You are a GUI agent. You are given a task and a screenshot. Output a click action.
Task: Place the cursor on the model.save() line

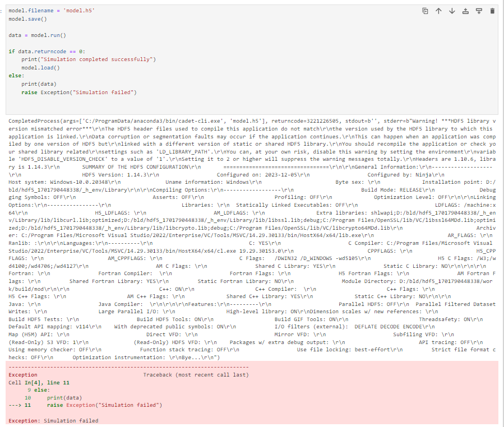[x=27, y=19]
